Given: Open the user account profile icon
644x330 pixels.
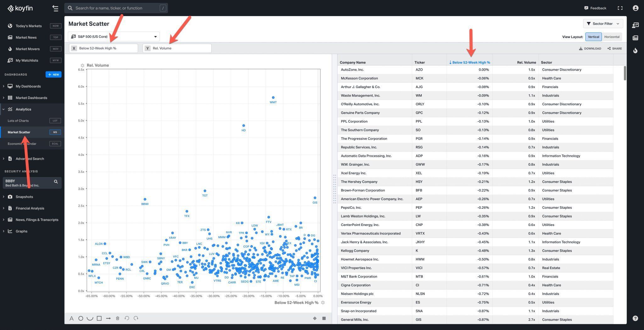Looking at the screenshot, I should 636,8.
